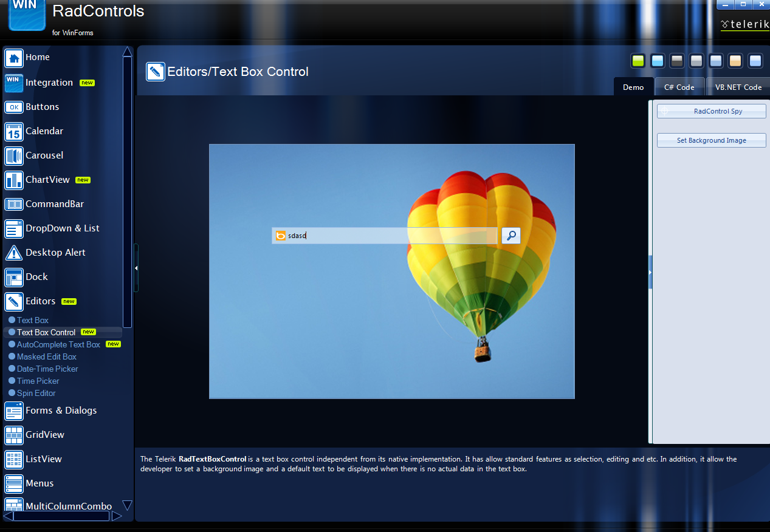Screen dimensions: 770x532
Task: Open Spin Editor example
Action: click(x=36, y=393)
